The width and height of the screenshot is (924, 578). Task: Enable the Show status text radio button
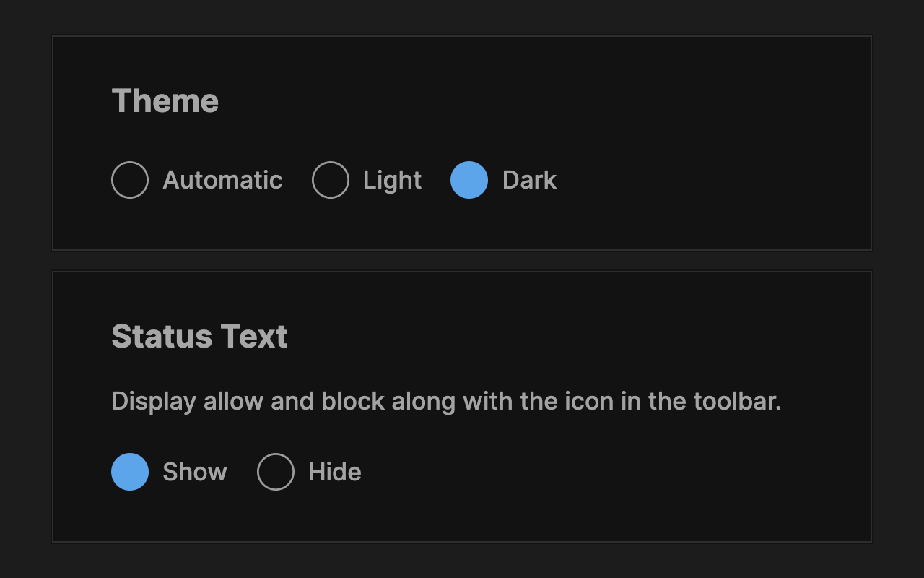point(130,472)
